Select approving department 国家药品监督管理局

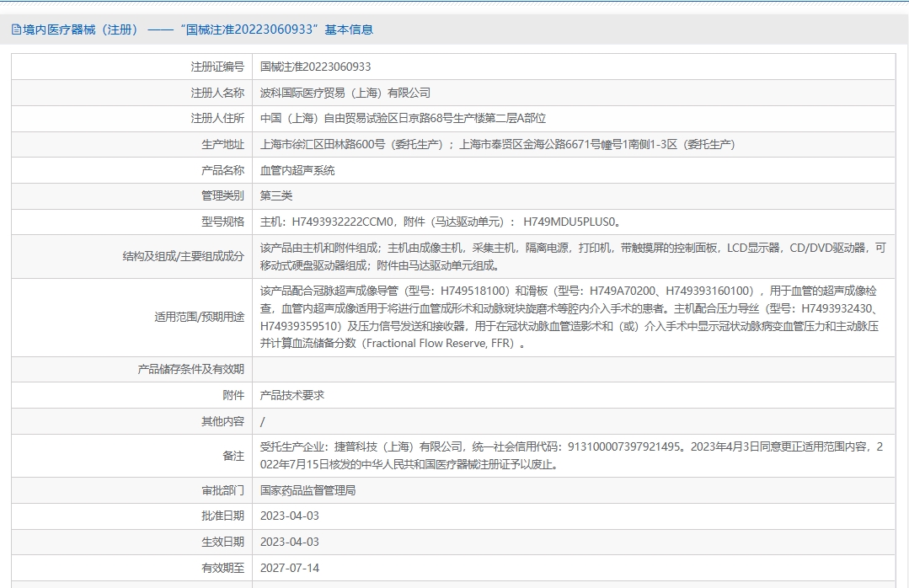307,490
